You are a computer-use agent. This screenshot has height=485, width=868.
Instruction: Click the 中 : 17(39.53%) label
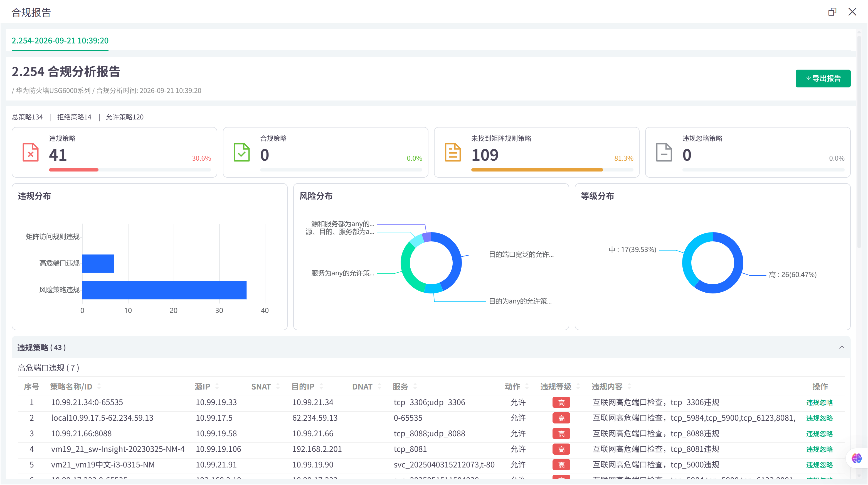tap(632, 249)
